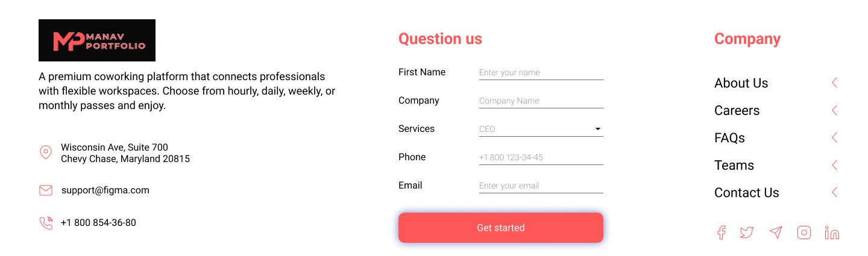Image resolution: width=868 pixels, height=256 pixels.
Task: Open the Services dropdown arrow
Action: coord(598,129)
